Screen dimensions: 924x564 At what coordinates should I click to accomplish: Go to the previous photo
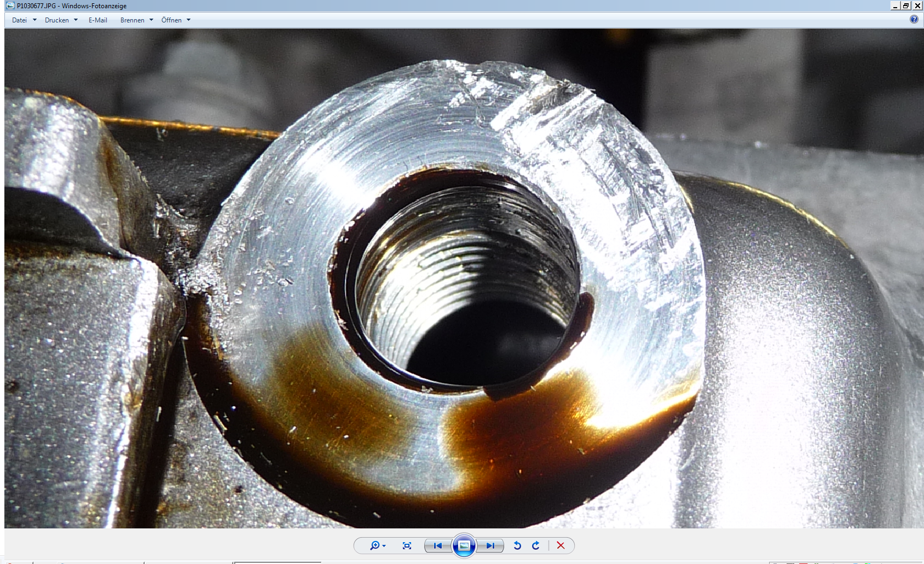[437, 545]
